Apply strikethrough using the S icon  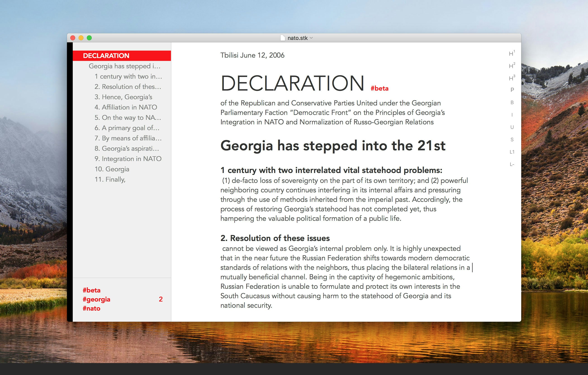[512, 139]
